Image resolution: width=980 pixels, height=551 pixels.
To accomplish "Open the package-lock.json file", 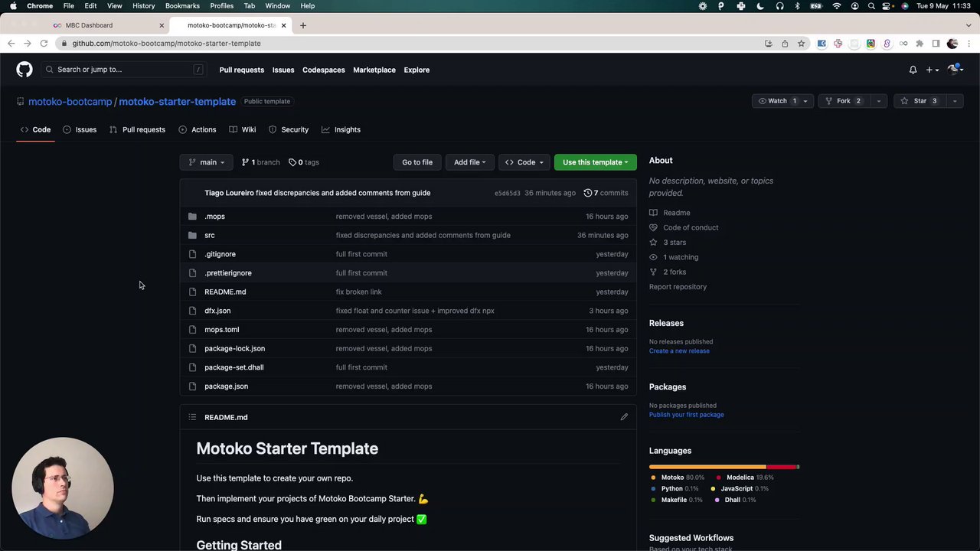I will point(234,348).
